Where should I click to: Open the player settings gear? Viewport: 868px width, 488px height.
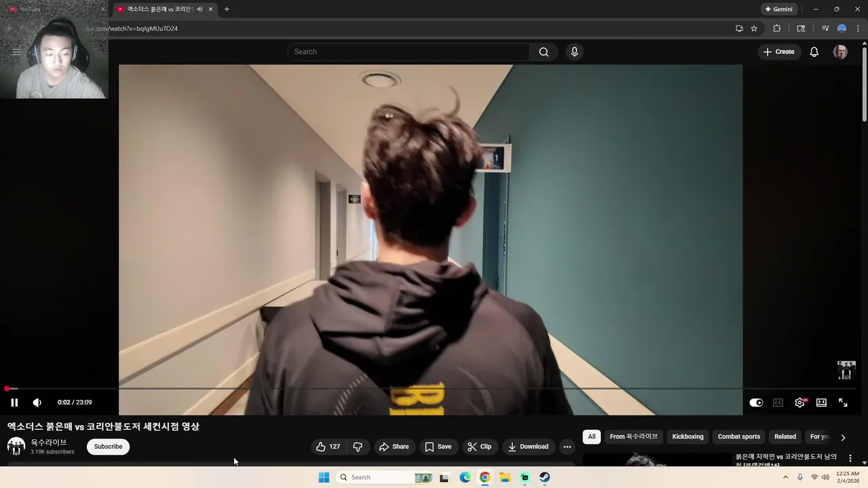point(800,403)
